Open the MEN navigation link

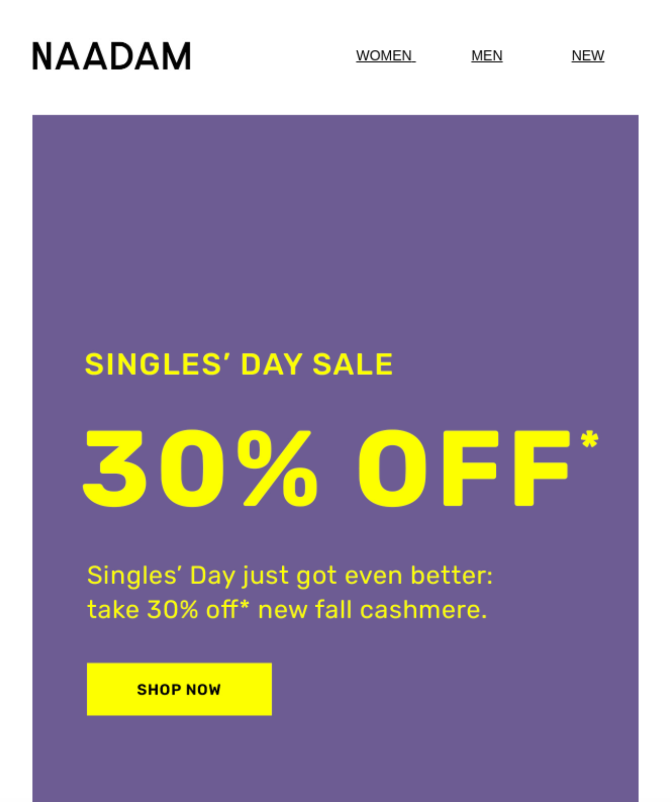[x=487, y=56]
